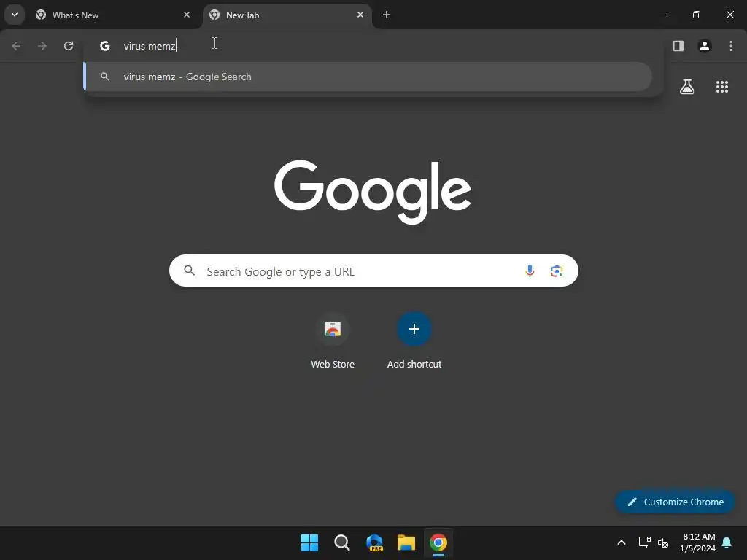Image resolution: width=747 pixels, height=560 pixels.
Task: Reload the current page
Action: pyautogui.click(x=69, y=46)
